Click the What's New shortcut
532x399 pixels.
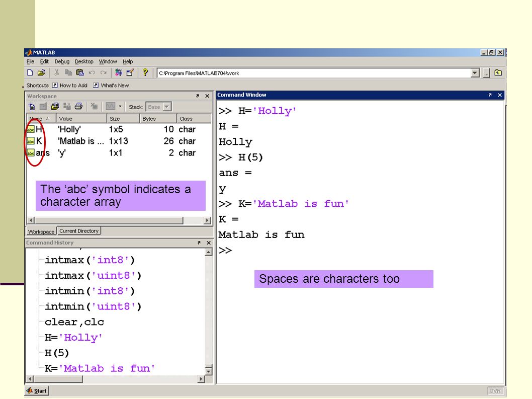(111, 85)
